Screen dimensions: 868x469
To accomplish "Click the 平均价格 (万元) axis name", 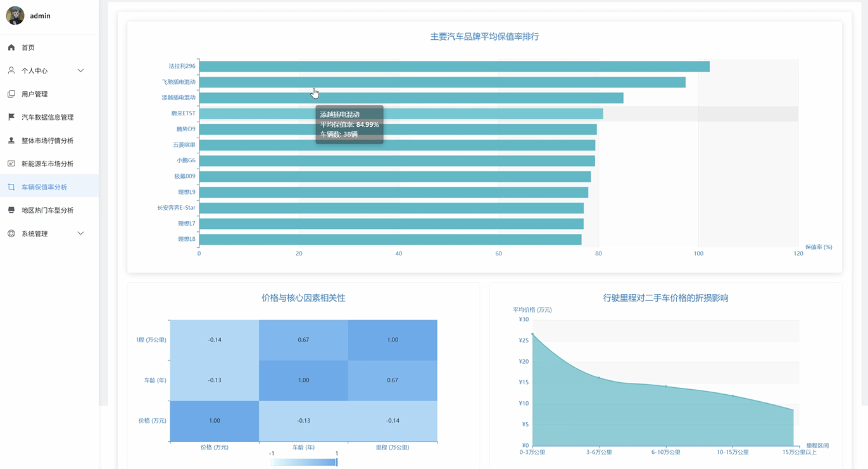I will point(532,310).
